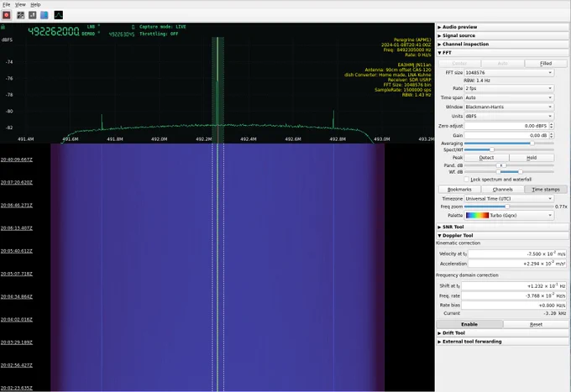571x392 pixels.
Task: Toggle the Filled button in FFT
Action: (546, 63)
